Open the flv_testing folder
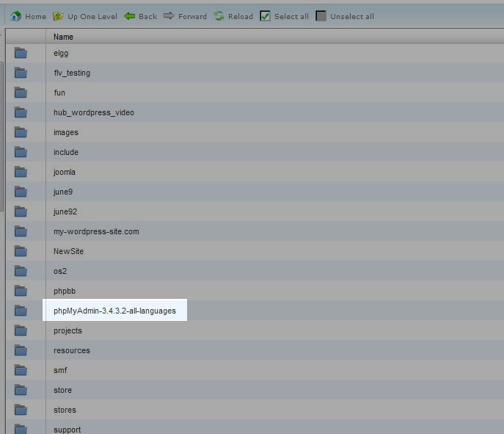 coord(72,73)
